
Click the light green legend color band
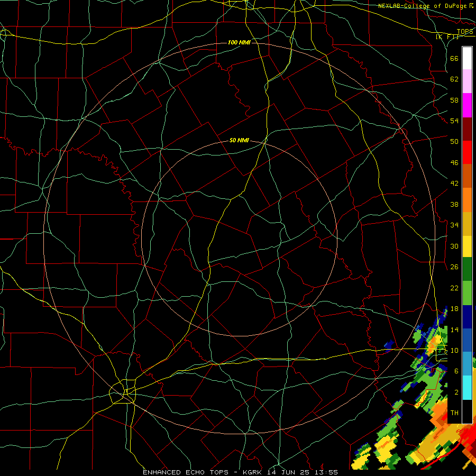(467, 293)
